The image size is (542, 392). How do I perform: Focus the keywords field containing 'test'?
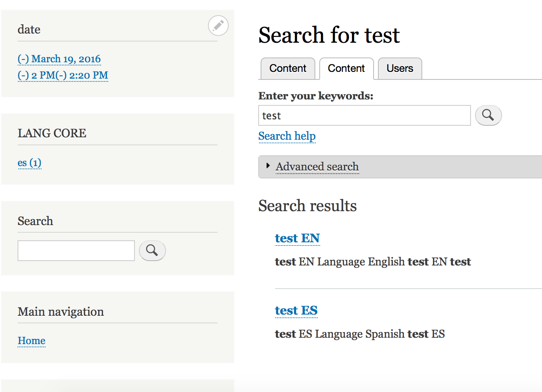(x=364, y=116)
